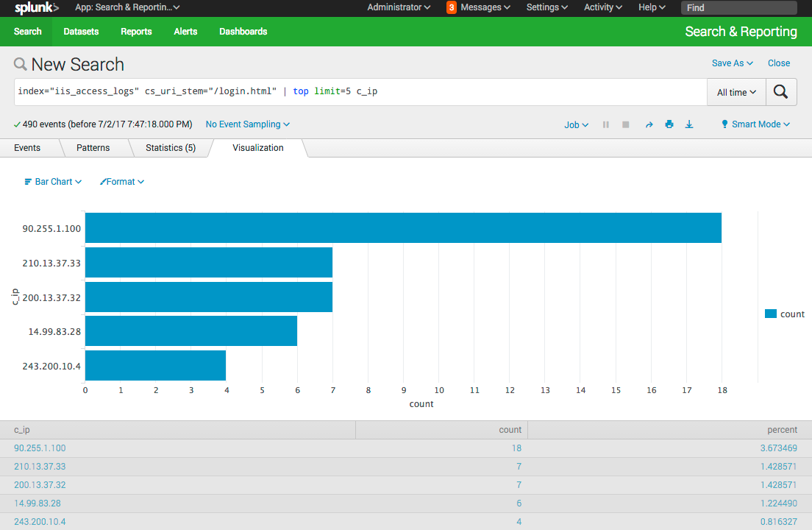Export results with download icon
Image resolution: width=812 pixels, height=530 pixels.
tap(689, 124)
